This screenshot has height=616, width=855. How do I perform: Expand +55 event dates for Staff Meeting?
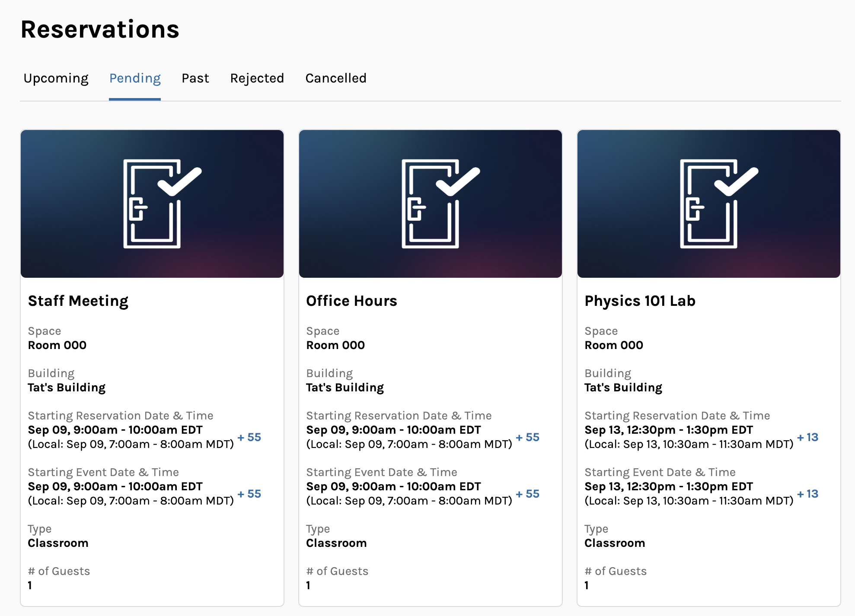pos(249,494)
